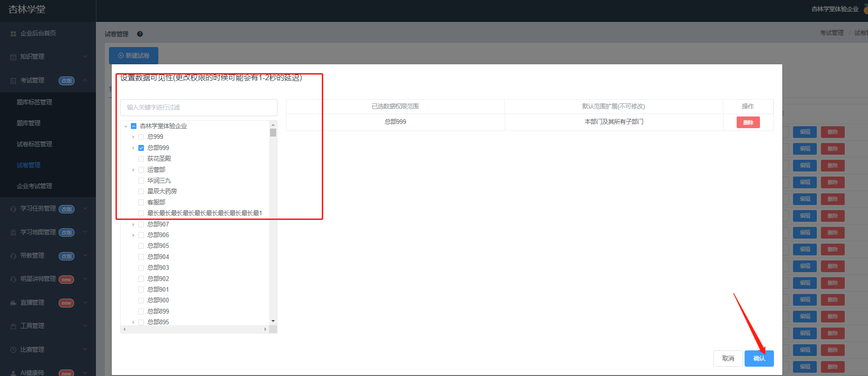Expand the 运营部 tree node
The width and height of the screenshot is (868, 376).
(x=133, y=170)
